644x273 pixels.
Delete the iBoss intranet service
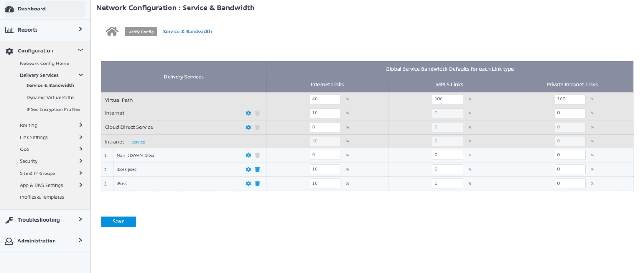point(258,183)
